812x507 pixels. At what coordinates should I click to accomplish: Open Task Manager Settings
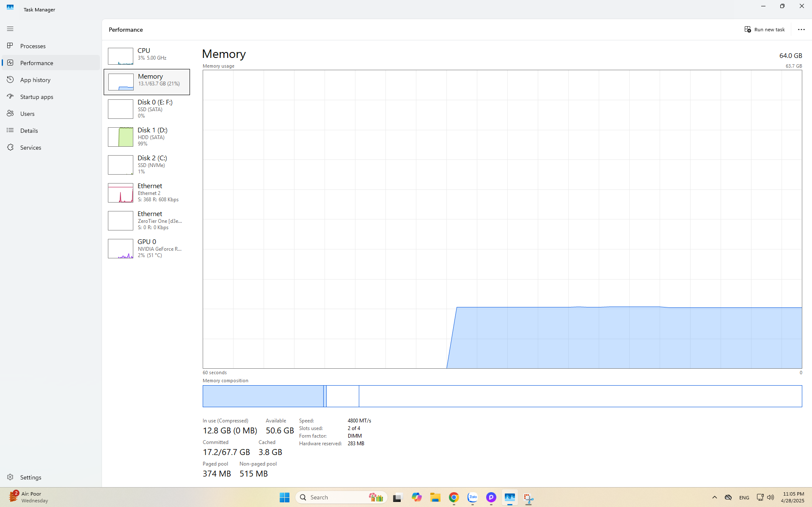click(x=51, y=477)
